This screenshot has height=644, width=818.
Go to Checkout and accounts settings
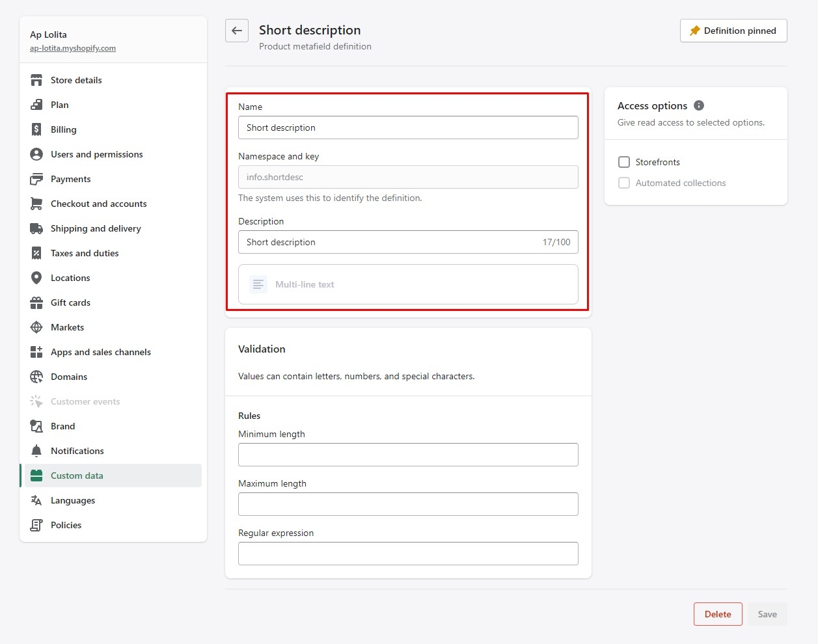point(98,204)
